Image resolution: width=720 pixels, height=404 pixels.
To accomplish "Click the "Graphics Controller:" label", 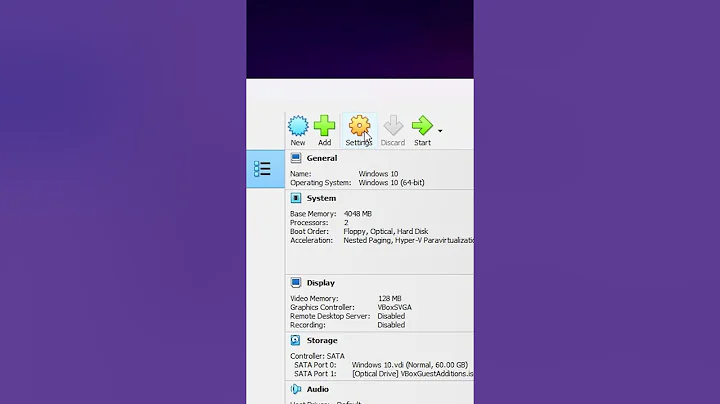I will tap(322, 308).
